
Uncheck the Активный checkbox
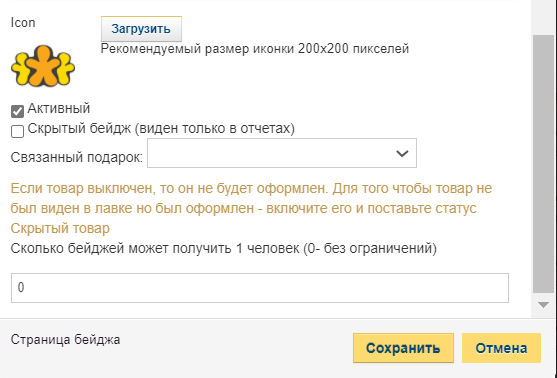[x=17, y=111]
